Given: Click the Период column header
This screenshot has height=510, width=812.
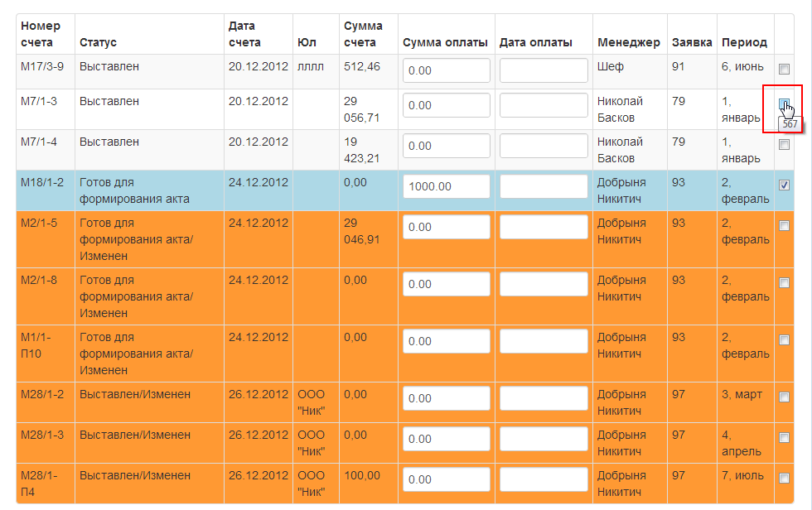Looking at the screenshot, I should click(744, 42).
